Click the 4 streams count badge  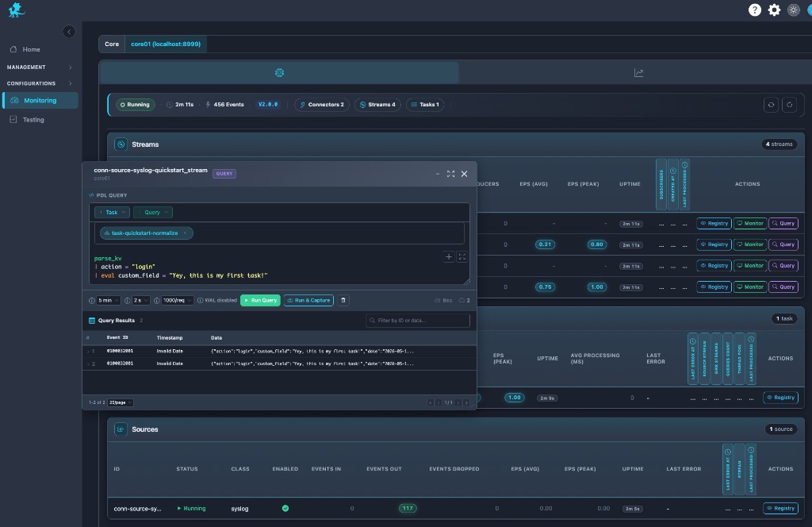779,144
